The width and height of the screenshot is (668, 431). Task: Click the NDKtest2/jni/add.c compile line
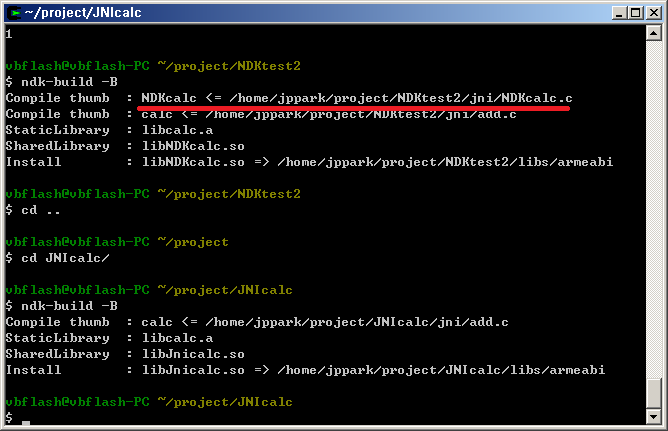click(x=261, y=114)
